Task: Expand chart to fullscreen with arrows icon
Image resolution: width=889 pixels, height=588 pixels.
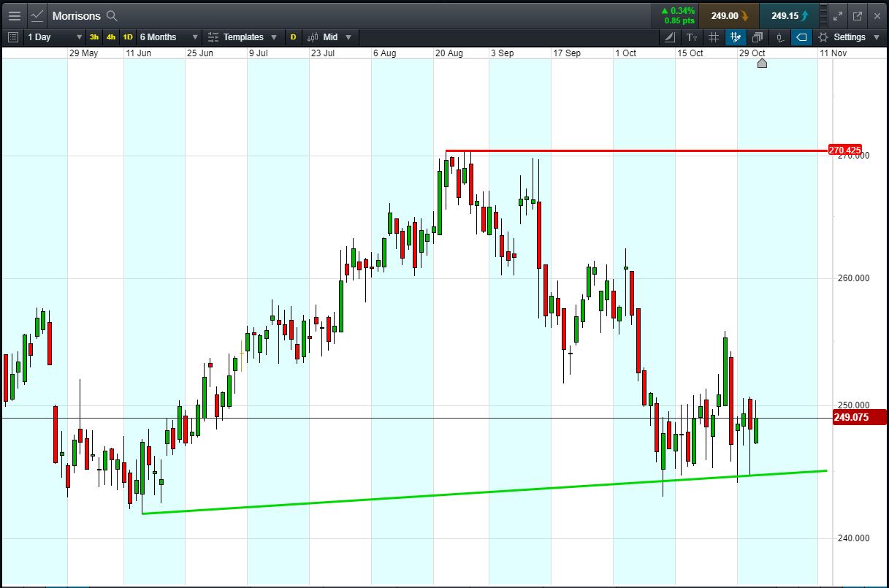Action: tap(839, 15)
